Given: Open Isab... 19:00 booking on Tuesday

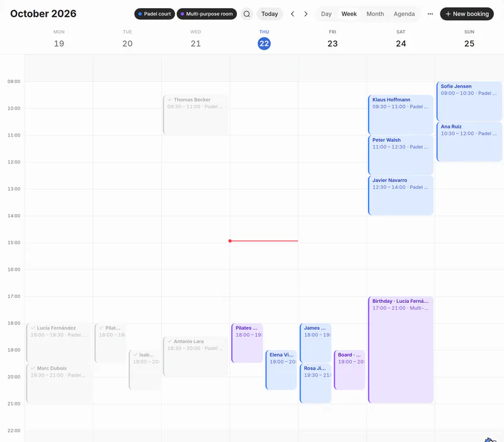Looking at the screenshot, I should 145,370.
